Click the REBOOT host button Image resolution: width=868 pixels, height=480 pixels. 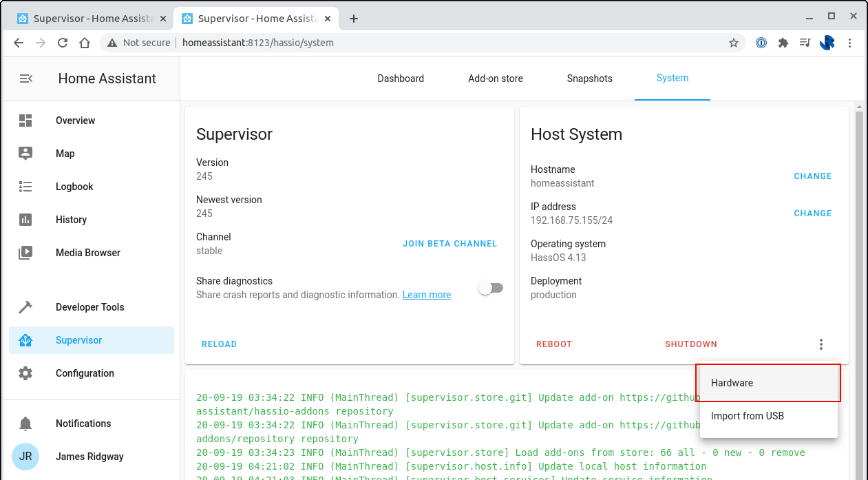click(554, 344)
